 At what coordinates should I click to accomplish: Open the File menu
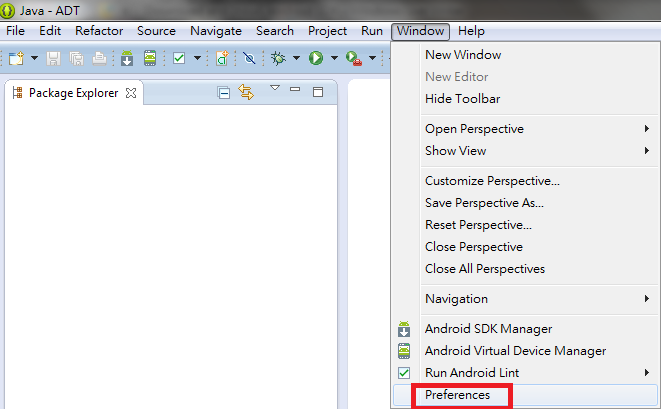click(16, 31)
